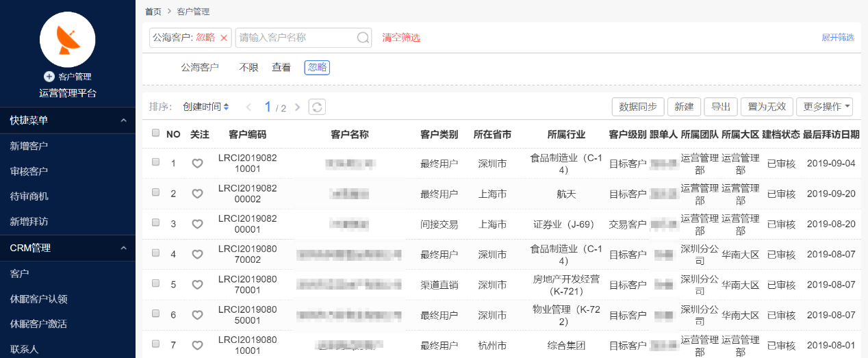
Task: Click the 最后拜访日期 column header
Action: (831, 135)
